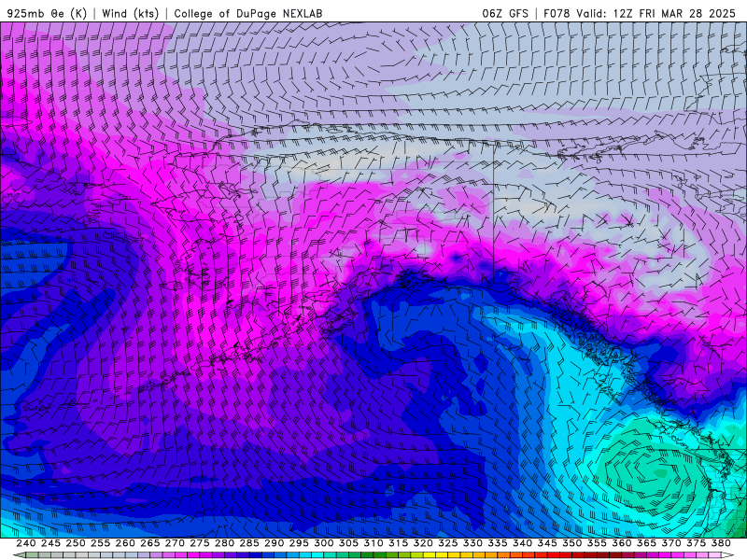Click the 380 legend value

[721, 543]
